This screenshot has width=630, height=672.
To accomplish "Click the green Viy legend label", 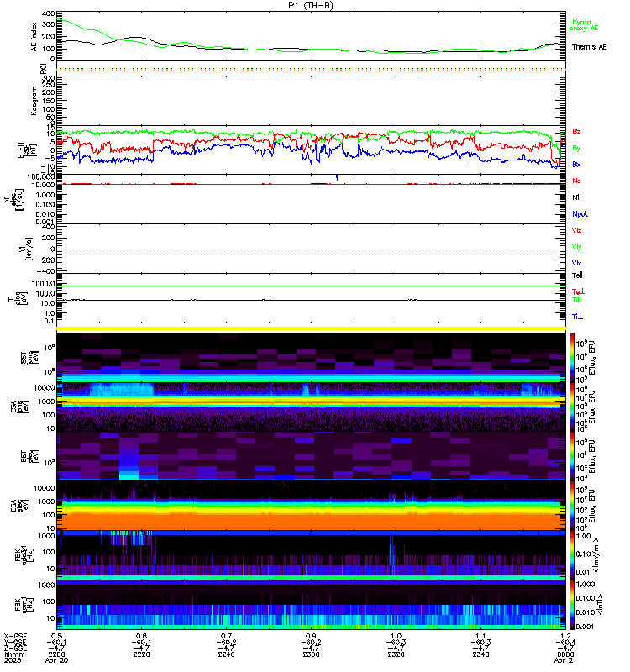I will [x=576, y=247].
